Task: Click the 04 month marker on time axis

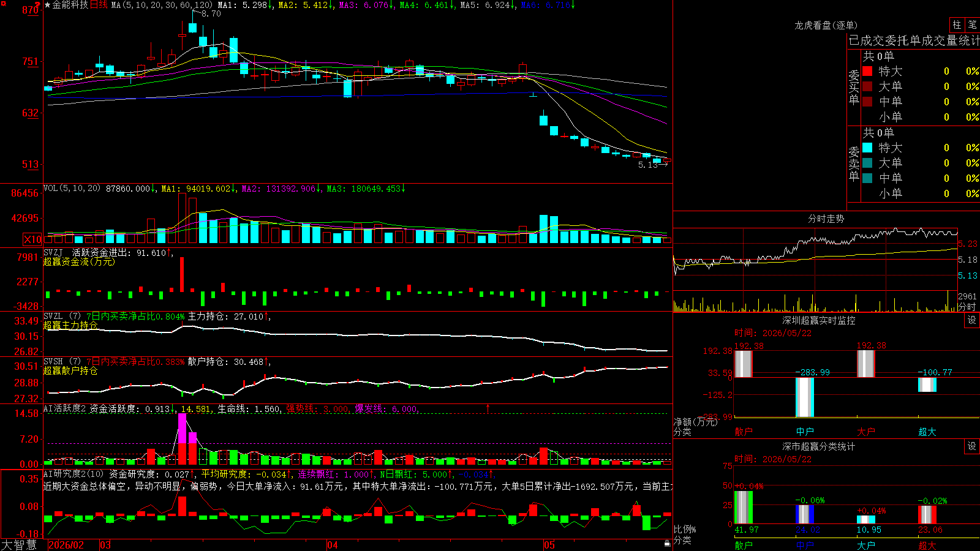Action: tap(333, 545)
